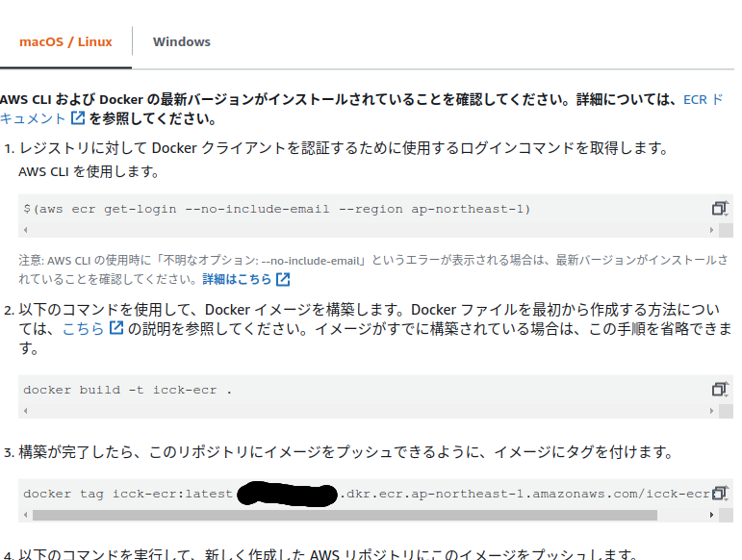Click the .dkr.ecr.ap-northeast-1.amazonaws.com/icck-ecr text
This screenshot has width=742, height=560.
(525, 494)
